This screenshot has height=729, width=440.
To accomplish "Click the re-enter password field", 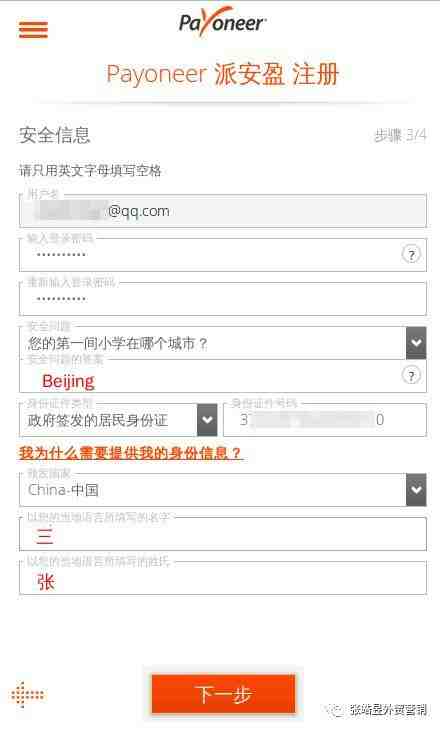I will click(x=223, y=298).
